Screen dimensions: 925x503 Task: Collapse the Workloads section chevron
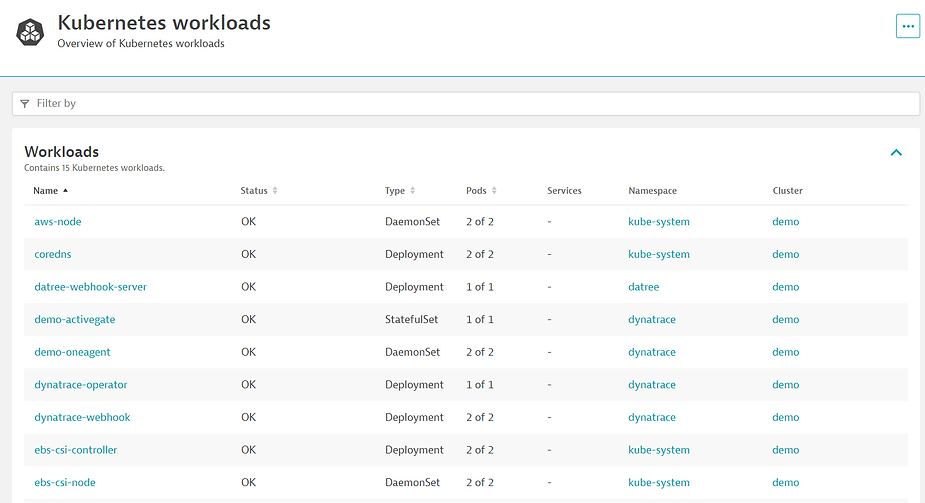[896, 153]
